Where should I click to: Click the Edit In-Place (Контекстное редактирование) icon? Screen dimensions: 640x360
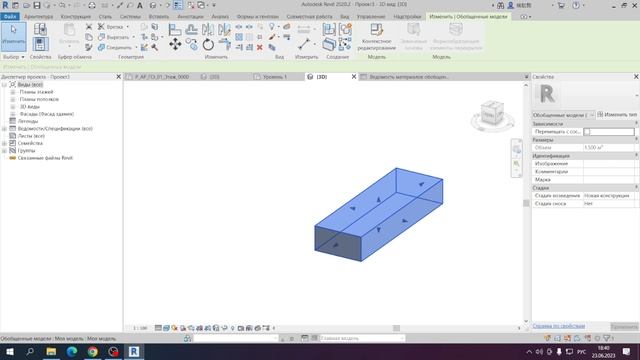pos(376,30)
